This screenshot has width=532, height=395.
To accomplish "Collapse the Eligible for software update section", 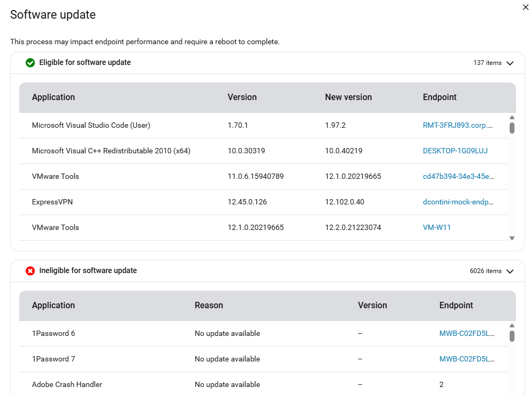I will 510,63.
